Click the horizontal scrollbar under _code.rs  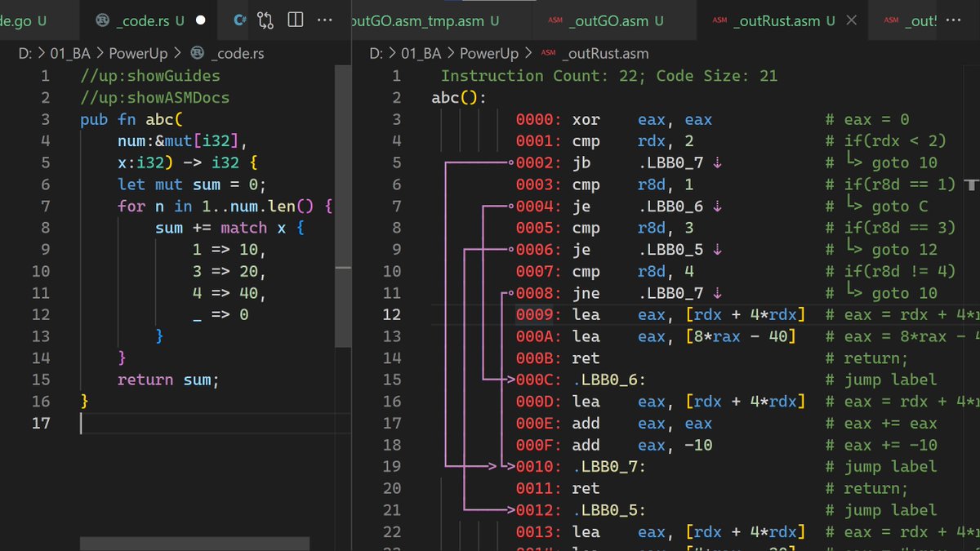(x=194, y=544)
